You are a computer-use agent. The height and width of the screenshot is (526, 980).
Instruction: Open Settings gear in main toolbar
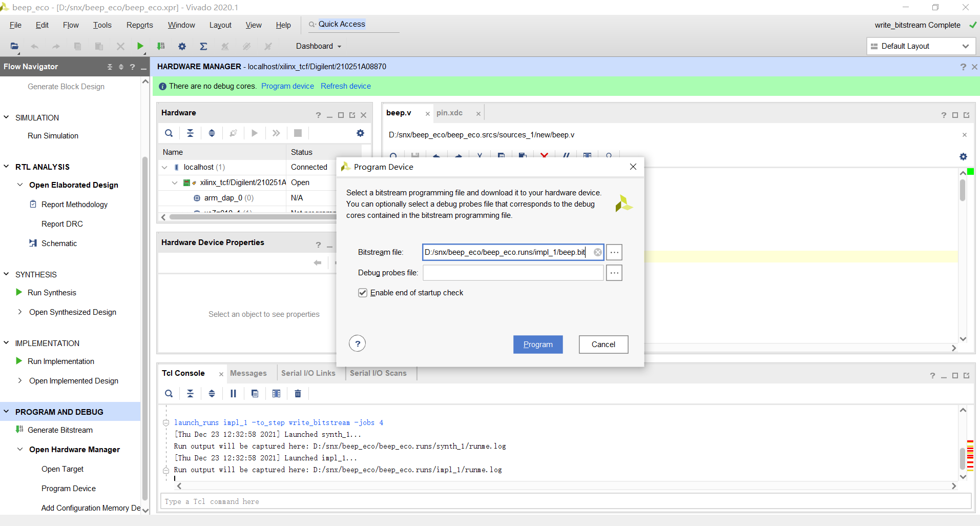click(x=182, y=46)
